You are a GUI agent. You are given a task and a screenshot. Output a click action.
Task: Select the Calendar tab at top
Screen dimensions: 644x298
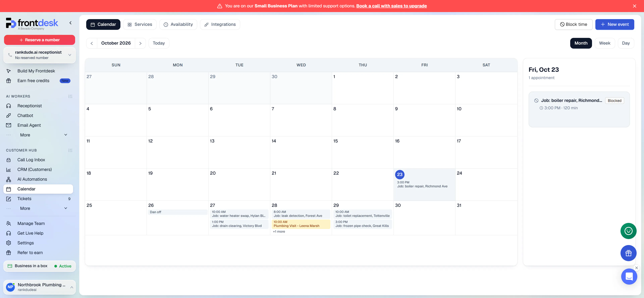[103, 24]
